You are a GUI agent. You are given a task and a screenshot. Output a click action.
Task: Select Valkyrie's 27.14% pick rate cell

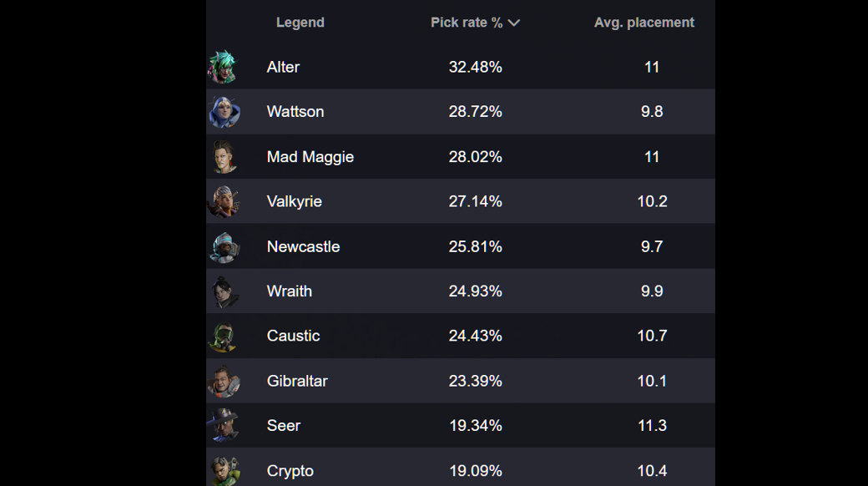coord(475,202)
